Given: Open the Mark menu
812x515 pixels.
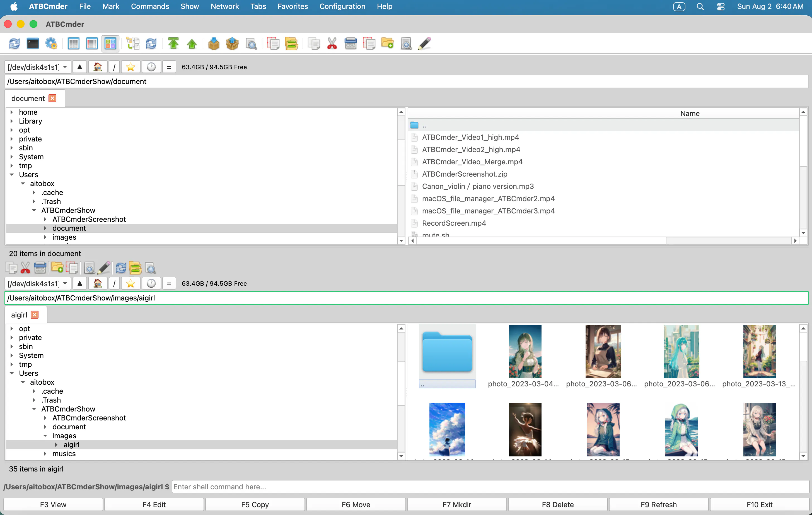Looking at the screenshot, I should (111, 6).
